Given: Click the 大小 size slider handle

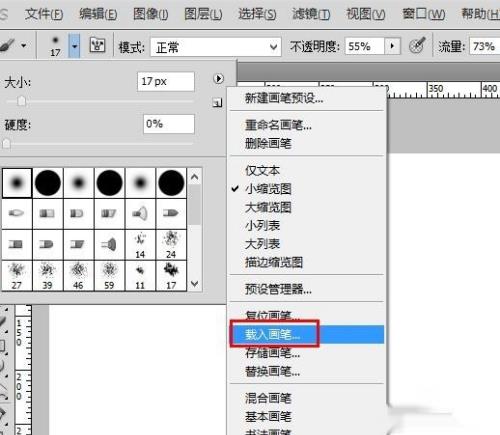Looking at the screenshot, I should [x=21, y=101].
